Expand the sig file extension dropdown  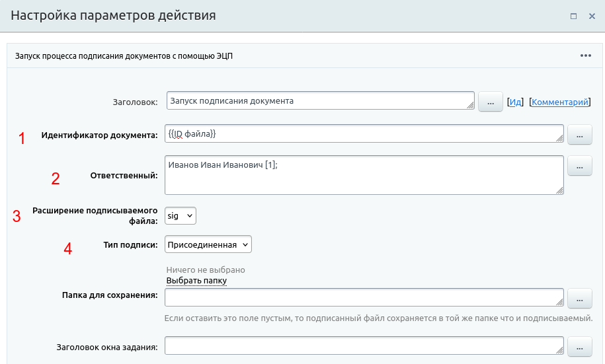pos(181,215)
